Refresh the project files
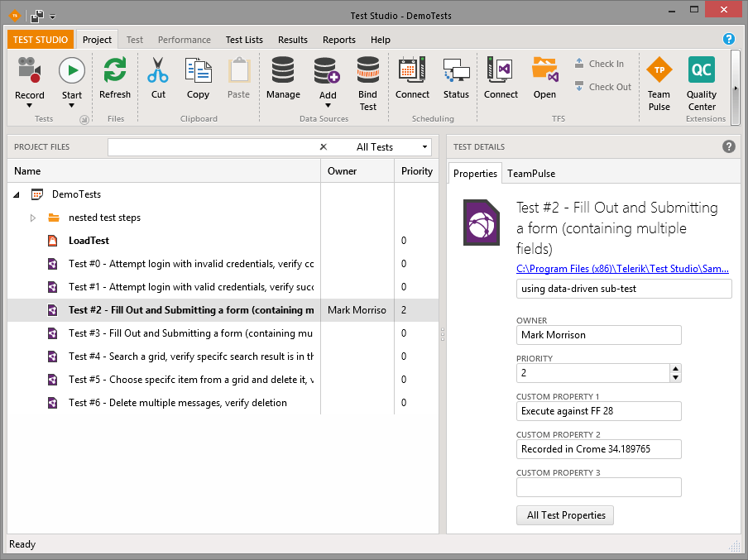Viewport: 748px width, 560px height. tap(115, 78)
